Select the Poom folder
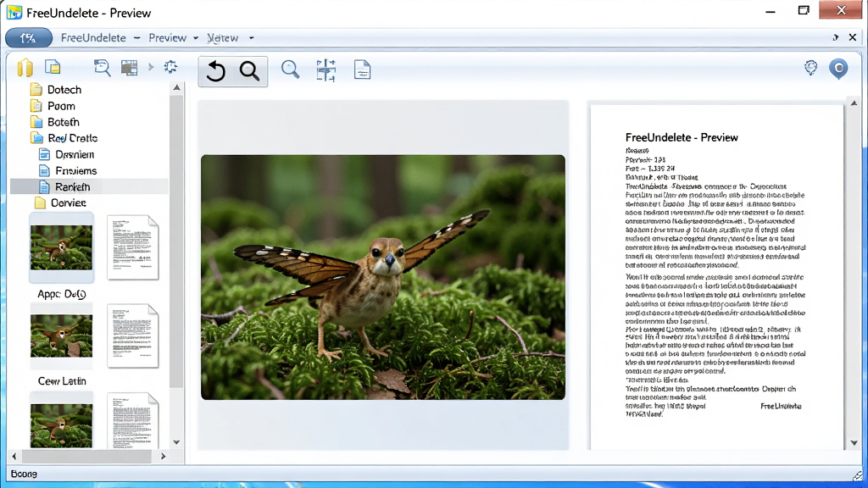The width and height of the screenshot is (868, 488). click(61, 106)
